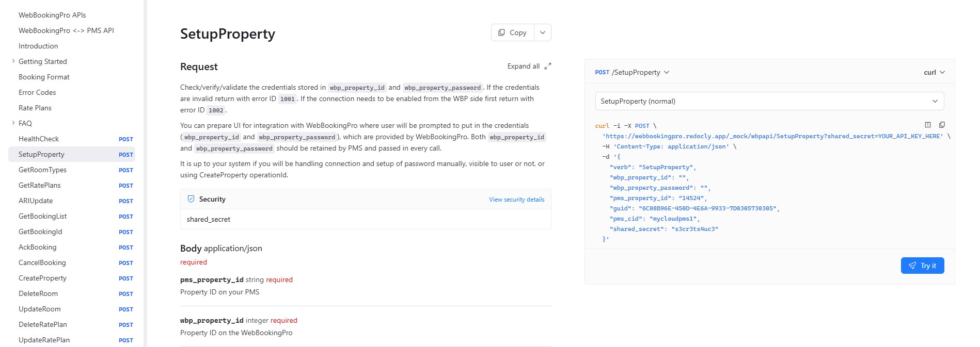
Task: Open the arrow menu next to Copy
Action: [542, 32]
